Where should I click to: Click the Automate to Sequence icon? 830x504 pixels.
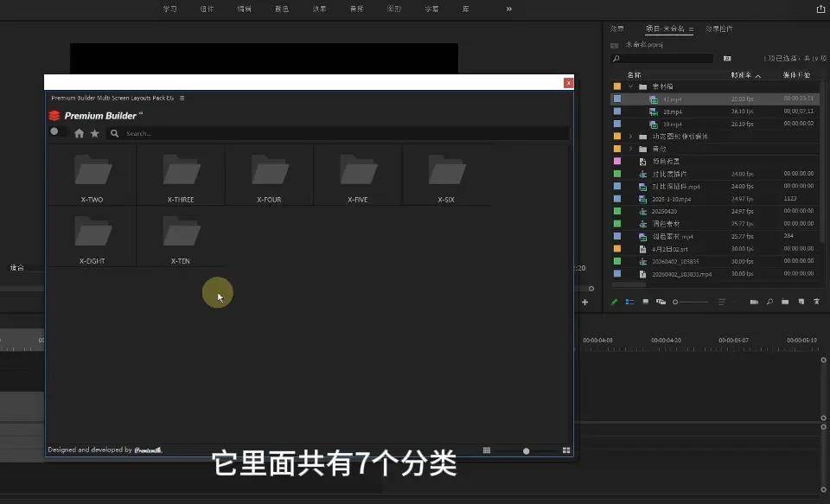pos(754,302)
